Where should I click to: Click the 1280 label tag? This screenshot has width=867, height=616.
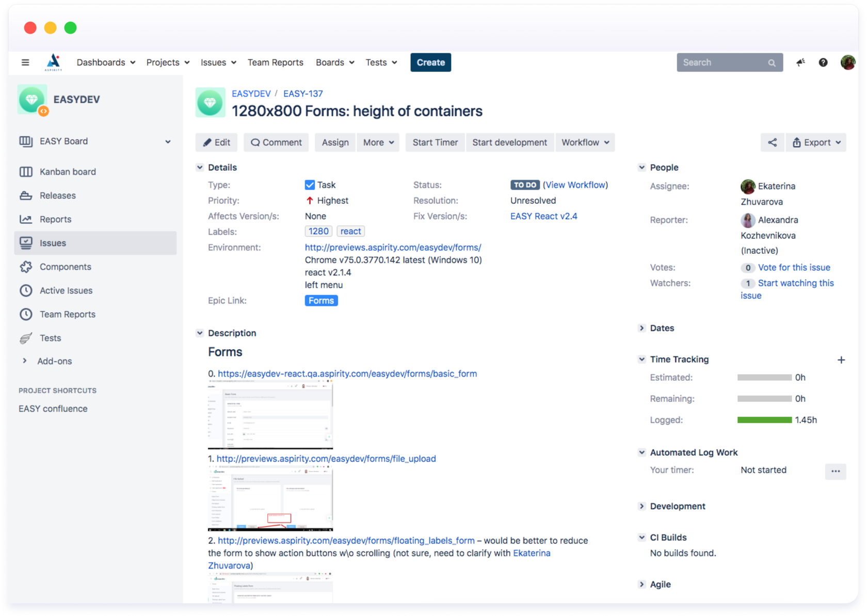click(319, 232)
